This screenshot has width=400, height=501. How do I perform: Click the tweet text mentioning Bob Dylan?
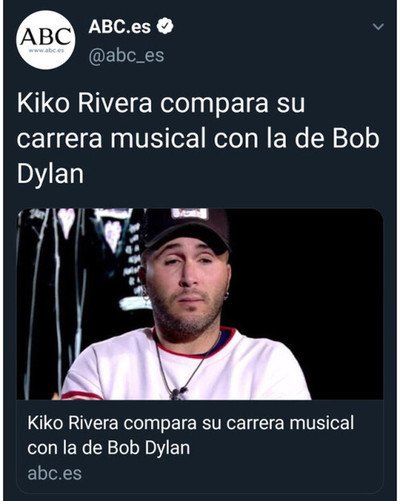(198, 138)
